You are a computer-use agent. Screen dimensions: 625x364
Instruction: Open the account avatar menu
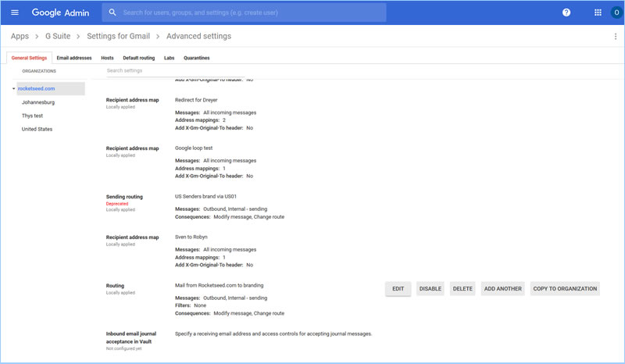coord(616,12)
